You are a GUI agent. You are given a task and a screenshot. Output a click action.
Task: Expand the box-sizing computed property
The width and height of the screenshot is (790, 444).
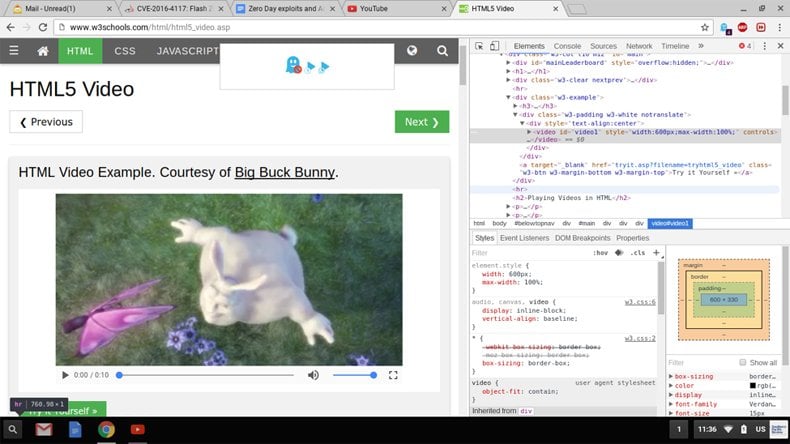(x=671, y=376)
